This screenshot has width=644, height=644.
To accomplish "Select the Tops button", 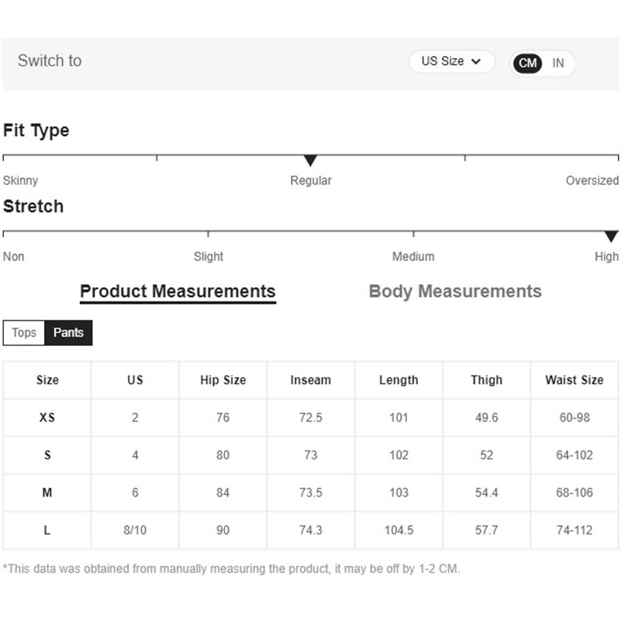I will coord(24,333).
